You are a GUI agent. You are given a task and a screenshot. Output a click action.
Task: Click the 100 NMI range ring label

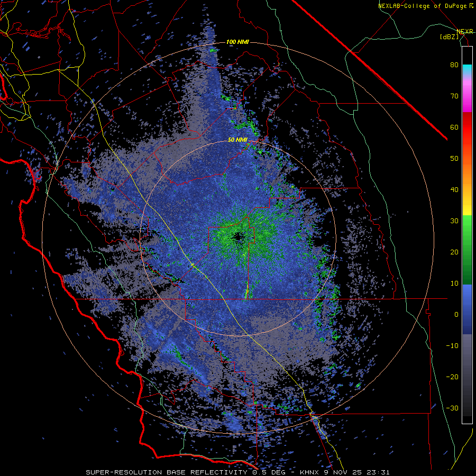(x=237, y=42)
